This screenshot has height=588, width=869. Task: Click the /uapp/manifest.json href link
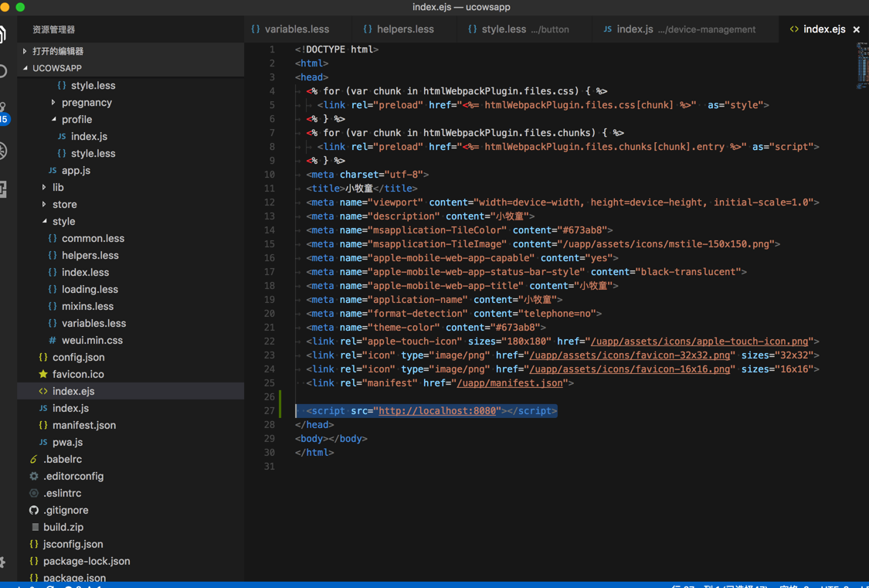click(510, 383)
